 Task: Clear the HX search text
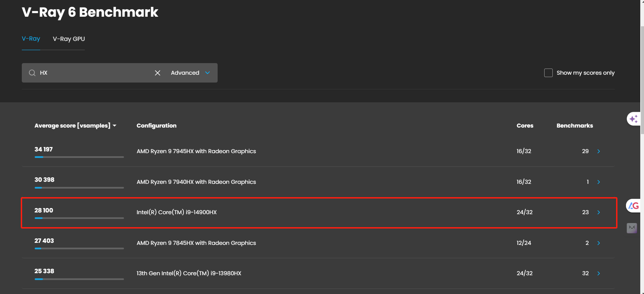coord(157,73)
